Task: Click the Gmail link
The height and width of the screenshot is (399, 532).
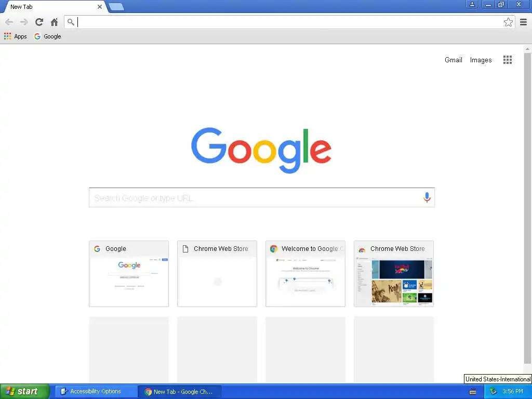Action: (x=453, y=60)
